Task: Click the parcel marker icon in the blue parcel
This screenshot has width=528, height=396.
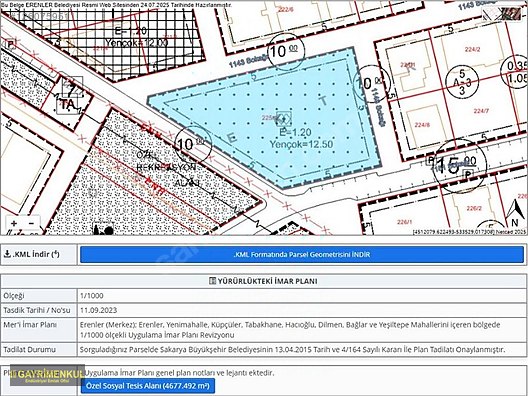Action: click(x=284, y=119)
